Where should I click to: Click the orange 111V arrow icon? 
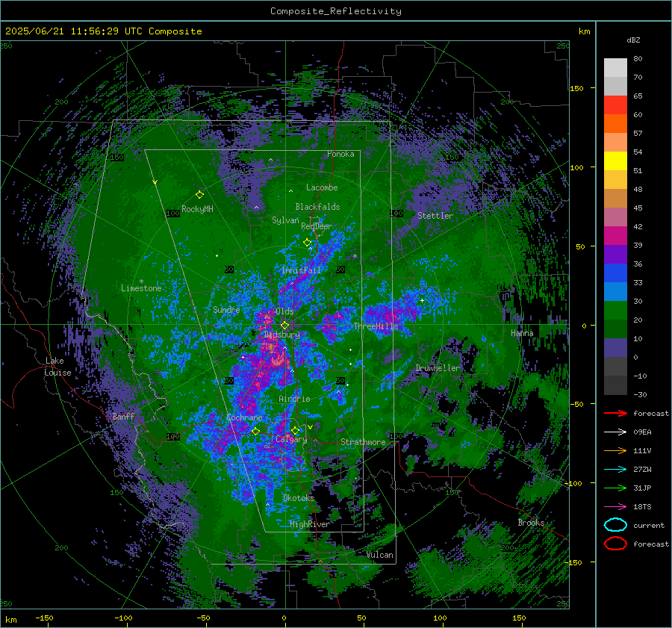click(x=615, y=450)
